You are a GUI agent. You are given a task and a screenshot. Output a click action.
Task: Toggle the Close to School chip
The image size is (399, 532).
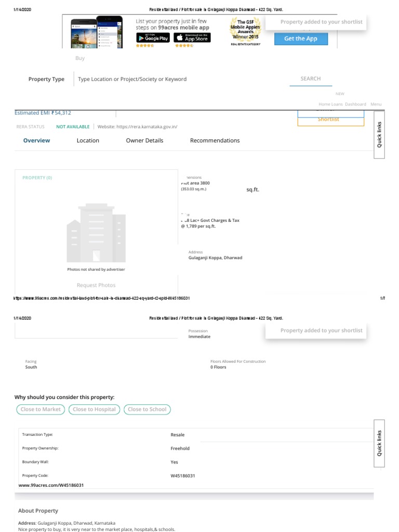[x=147, y=409]
